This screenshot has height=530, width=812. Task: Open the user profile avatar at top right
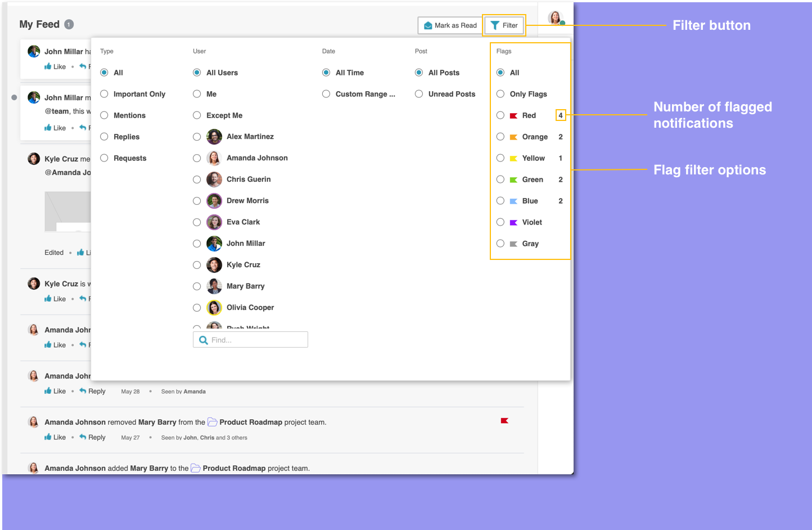pos(555,18)
